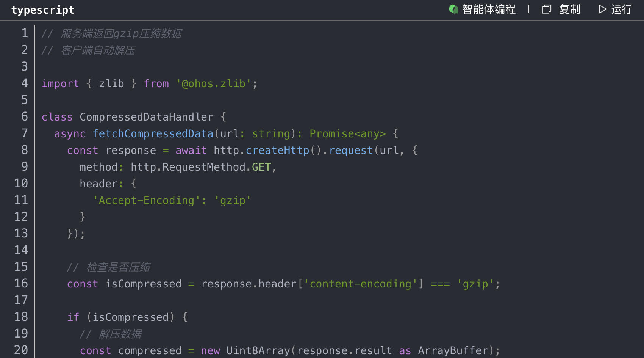Click line number 6 in gutter
Viewport: 644px width, 358px height.
coord(25,117)
